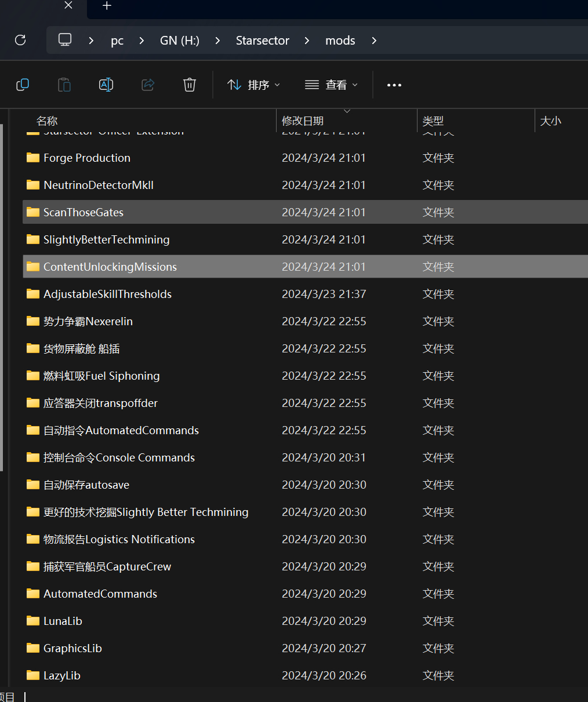Click the delete trash can icon

[190, 85]
